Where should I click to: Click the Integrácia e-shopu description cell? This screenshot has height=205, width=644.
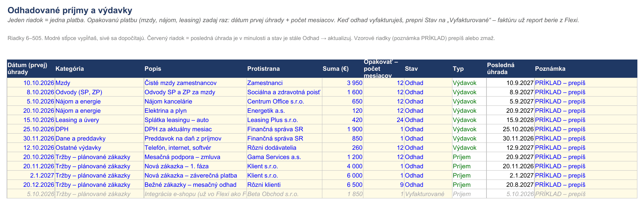click(x=195, y=194)
